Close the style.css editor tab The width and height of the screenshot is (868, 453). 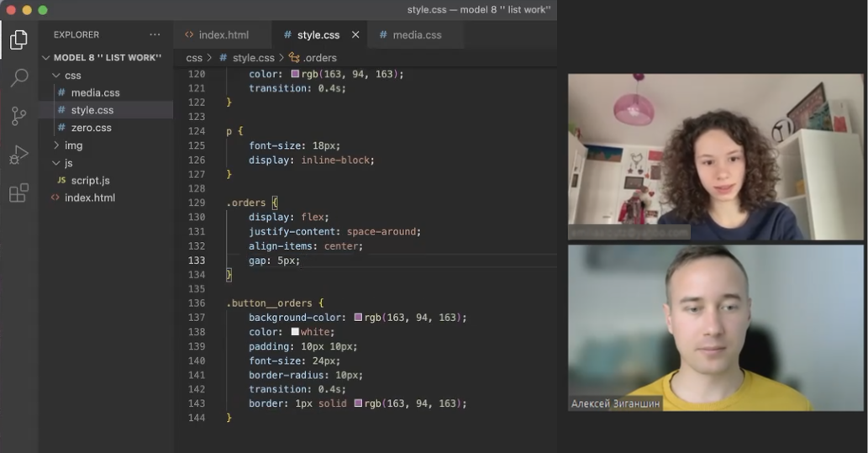click(x=355, y=35)
